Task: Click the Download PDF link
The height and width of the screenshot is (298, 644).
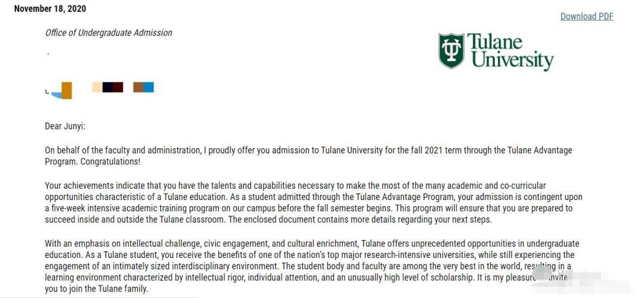Action: coord(586,16)
